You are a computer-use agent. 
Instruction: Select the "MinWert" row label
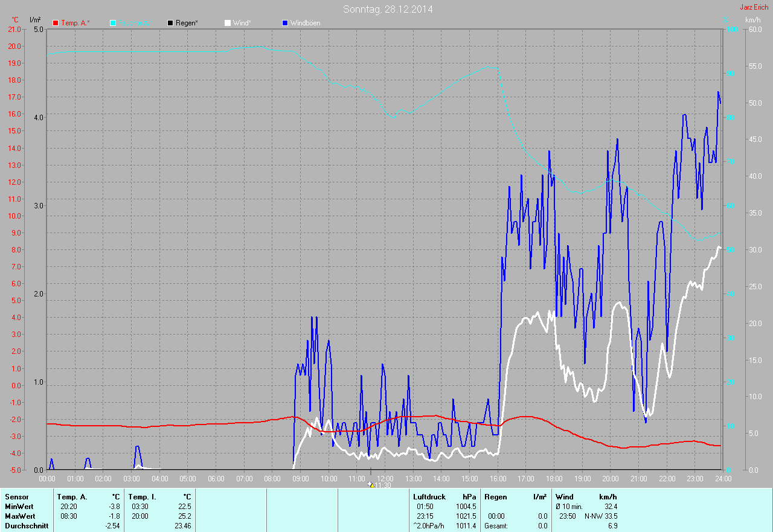tap(20, 507)
